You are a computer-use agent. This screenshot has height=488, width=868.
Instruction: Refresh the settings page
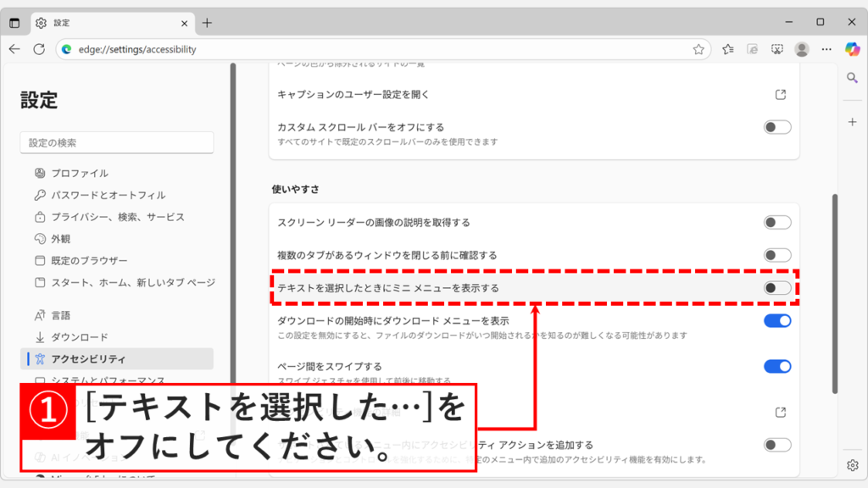(38, 49)
